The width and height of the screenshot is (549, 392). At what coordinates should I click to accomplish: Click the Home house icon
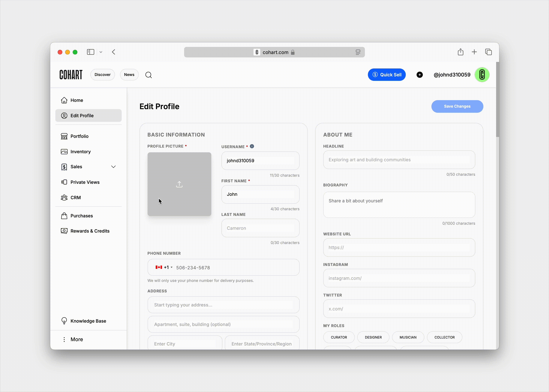[64, 100]
